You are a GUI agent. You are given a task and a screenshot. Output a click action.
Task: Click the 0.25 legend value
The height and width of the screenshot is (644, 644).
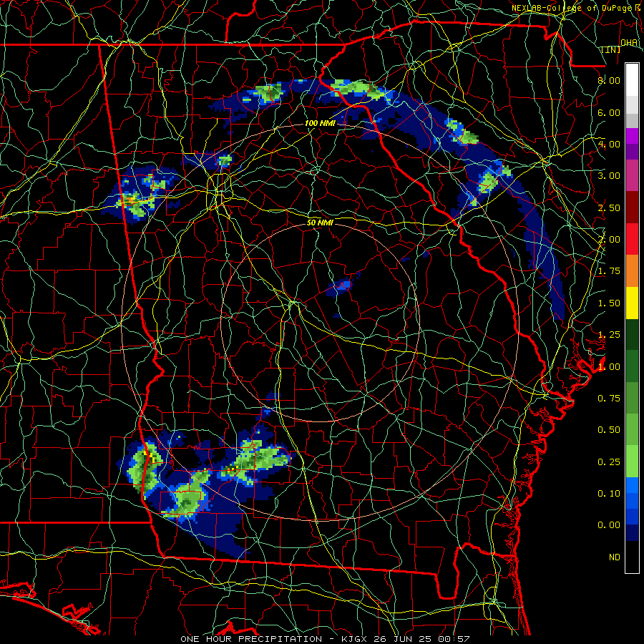coord(609,462)
